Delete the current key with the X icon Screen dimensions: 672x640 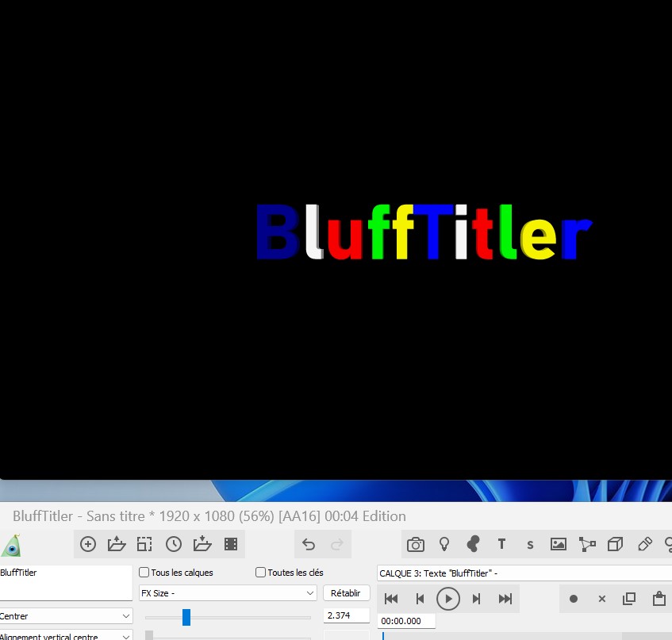tap(601, 599)
